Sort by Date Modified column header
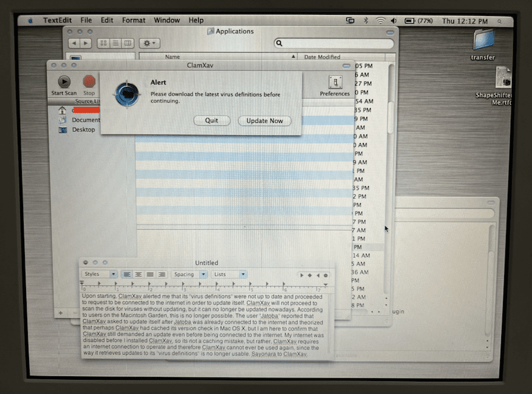 [341, 57]
